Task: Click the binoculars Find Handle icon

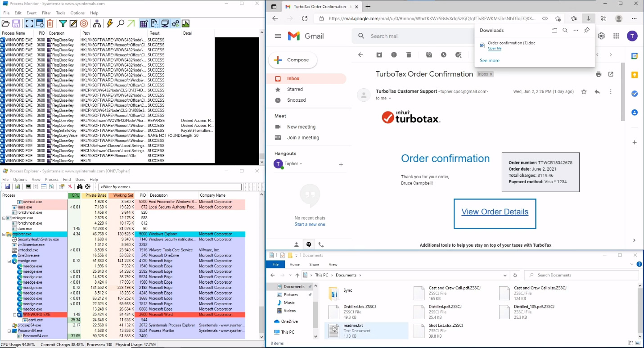Action: coord(80,186)
